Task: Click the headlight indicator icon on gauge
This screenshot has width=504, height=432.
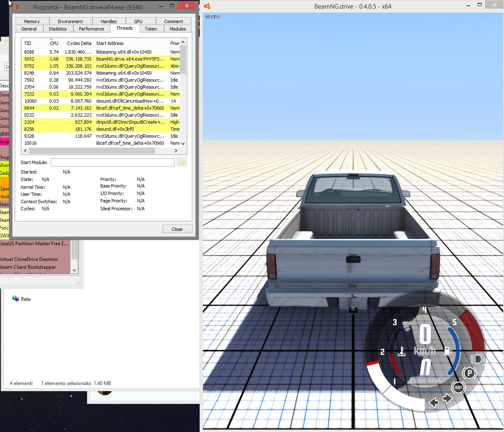Action: point(475,359)
